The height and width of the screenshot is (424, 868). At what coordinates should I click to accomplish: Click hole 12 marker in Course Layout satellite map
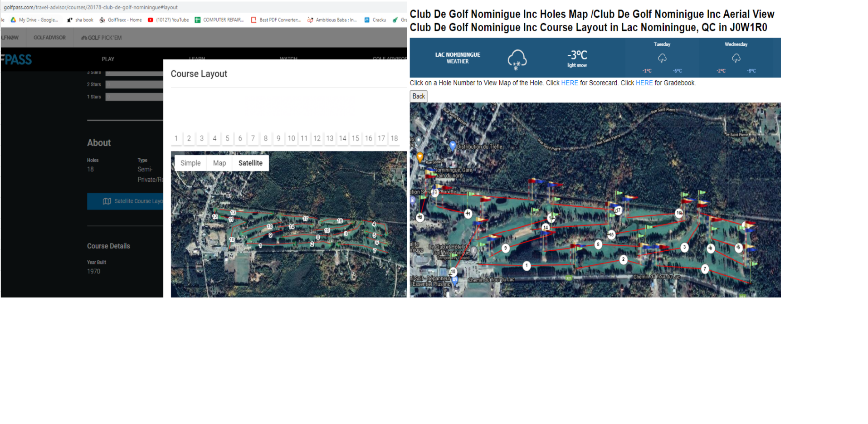215,216
